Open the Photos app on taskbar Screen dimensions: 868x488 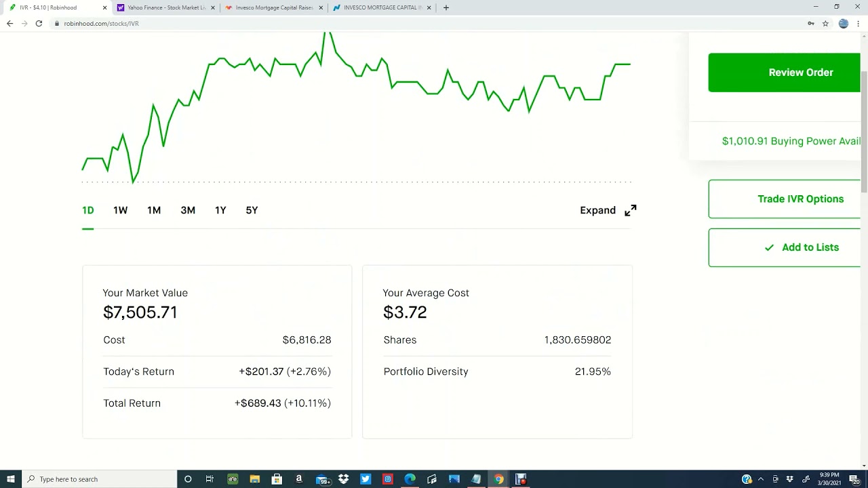pos(454,479)
